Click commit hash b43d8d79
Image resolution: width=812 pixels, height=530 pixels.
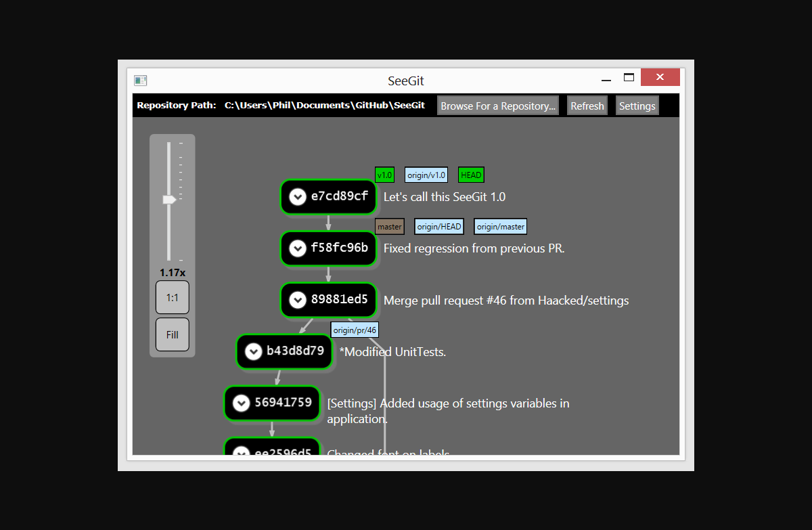coord(295,351)
